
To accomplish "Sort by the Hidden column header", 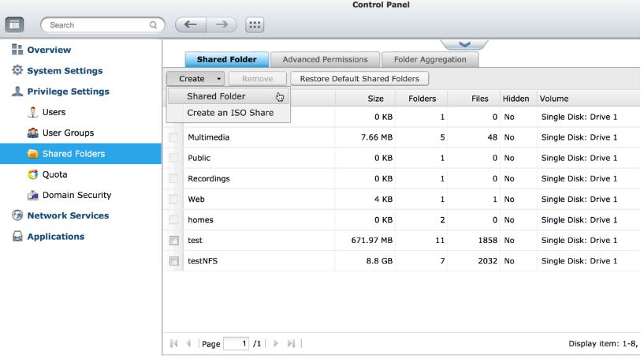I will pos(518,99).
